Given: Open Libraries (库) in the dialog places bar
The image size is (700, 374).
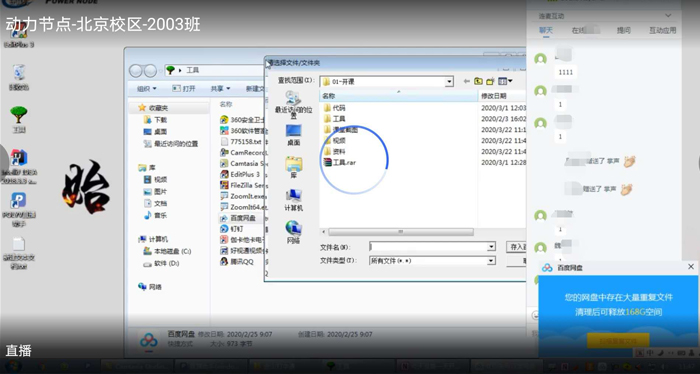Looking at the screenshot, I should (293, 167).
